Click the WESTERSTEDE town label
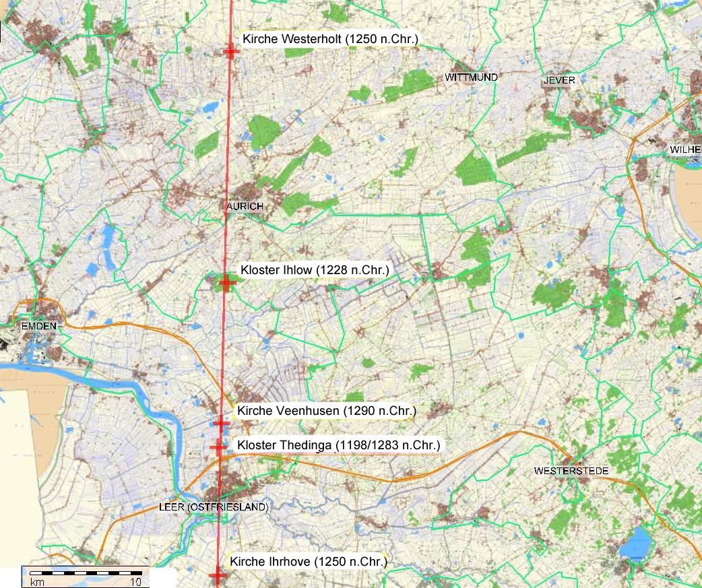702x588 pixels. [x=571, y=471]
